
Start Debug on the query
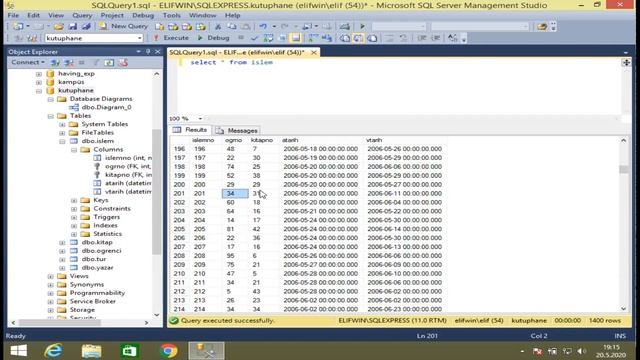213,38
